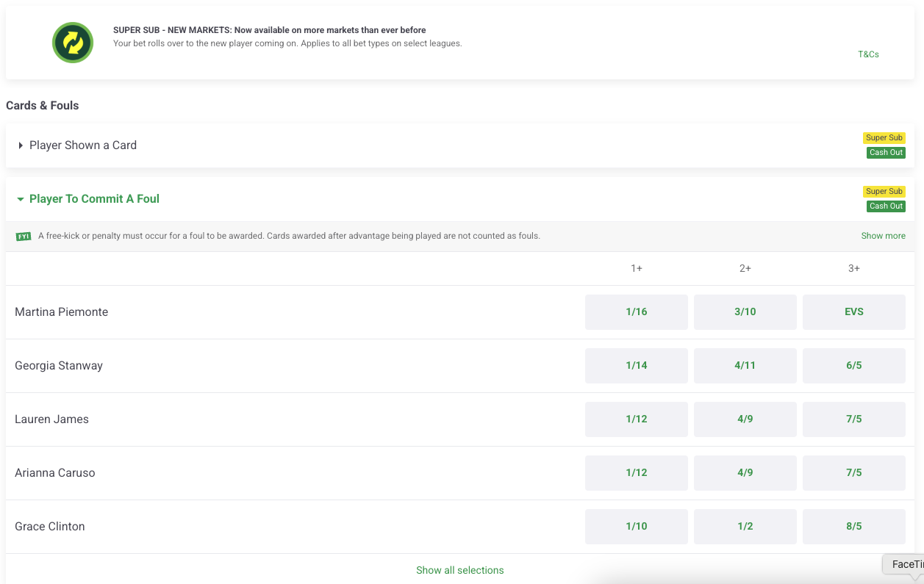This screenshot has height=584, width=924.
Task: Select Georgia Stanway 2+ fouls at 4/11
Action: pyautogui.click(x=745, y=366)
